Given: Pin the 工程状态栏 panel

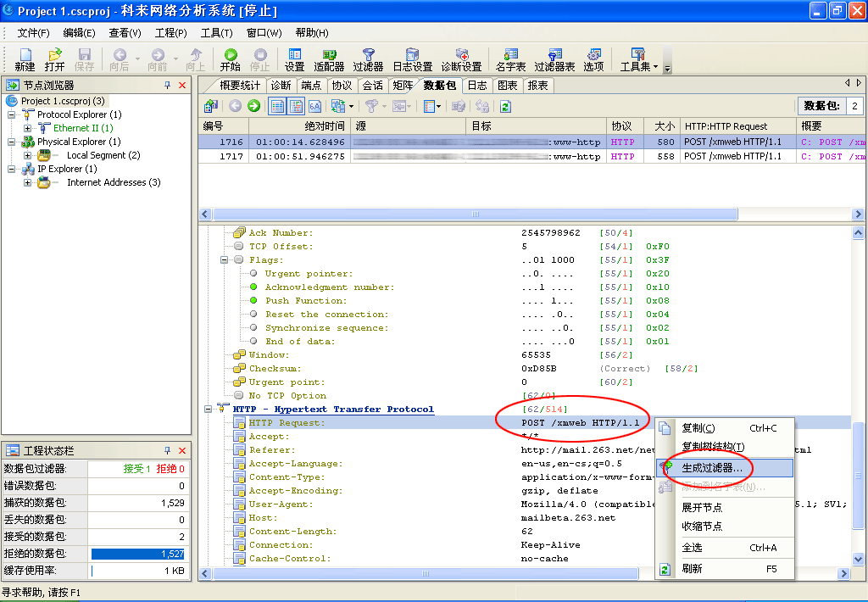Looking at the screenshot, I should 168,451.
